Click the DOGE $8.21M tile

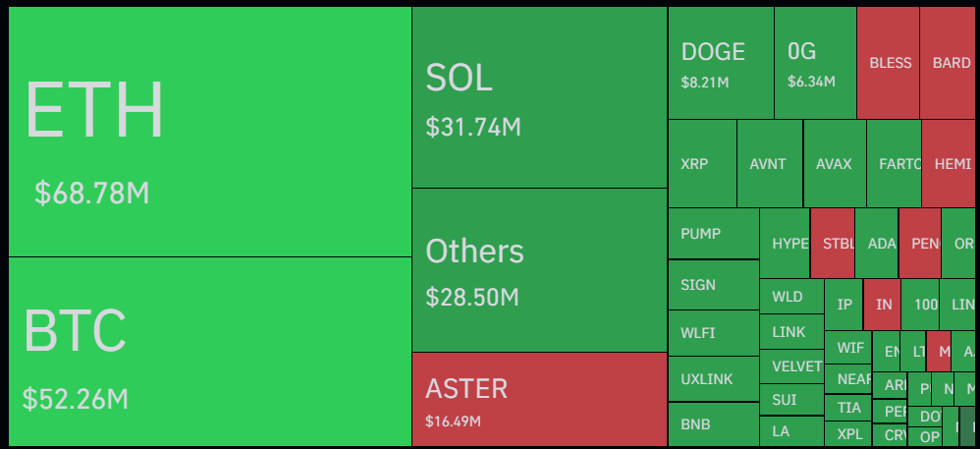(x=721, y=63)
